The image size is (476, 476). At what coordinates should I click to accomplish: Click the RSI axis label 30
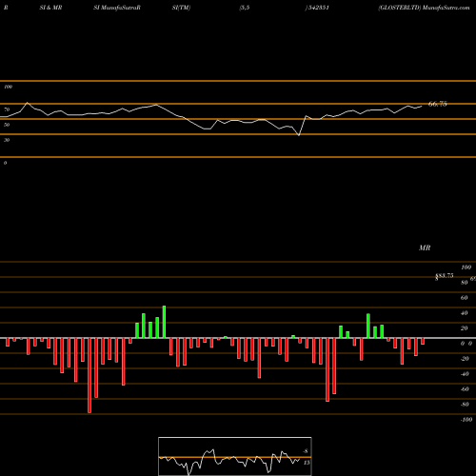pyautogui.click(x=7, y=140)
